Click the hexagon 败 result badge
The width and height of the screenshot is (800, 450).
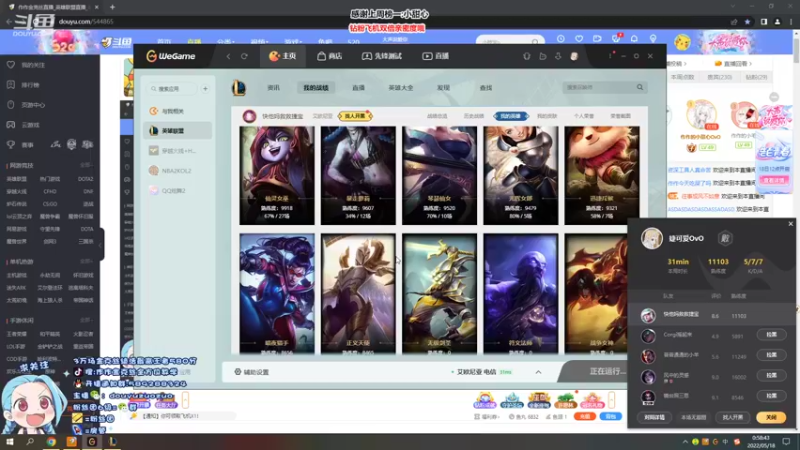pyautogui.click(x=725, y=238)
